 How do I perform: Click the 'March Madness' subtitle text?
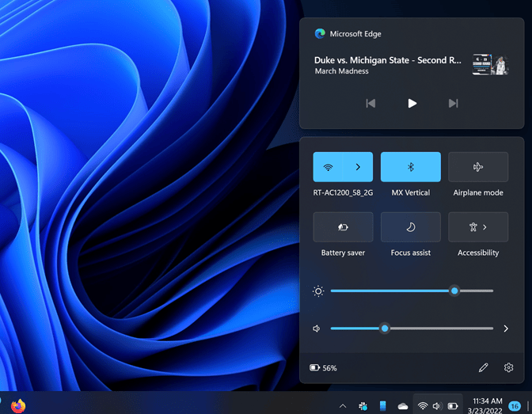(342, 71)
